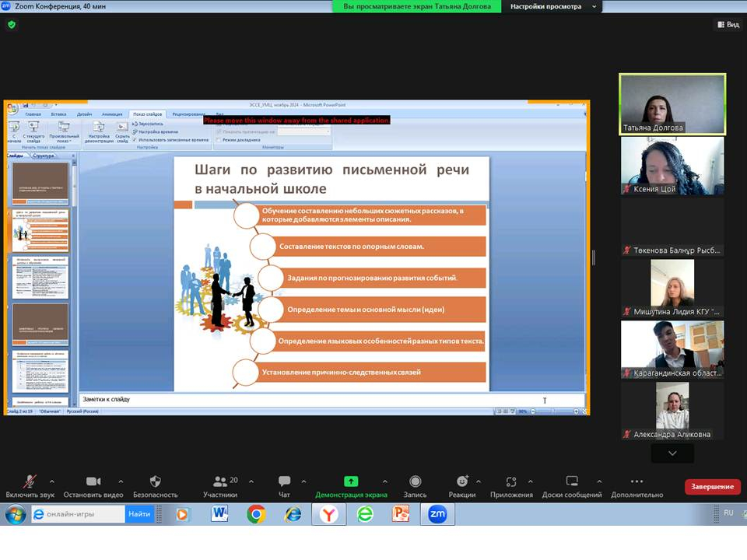Open the Дизайн ribbon tab
This screenshot has height=560, width=747.
point(84,114)
